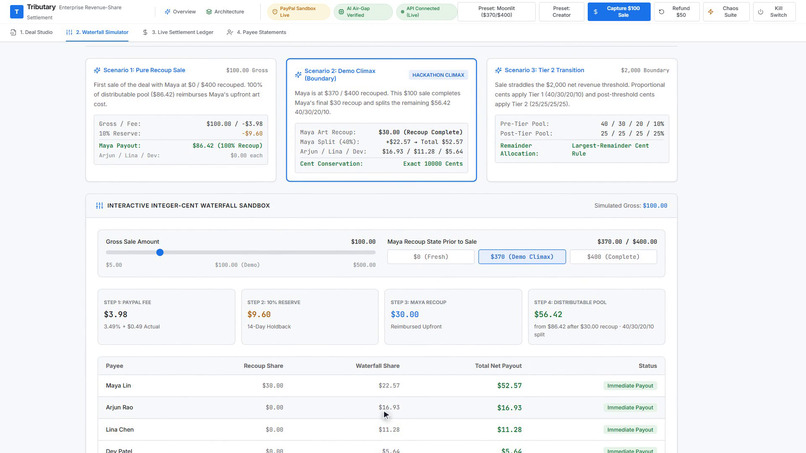Click the dollar icon on Capture button
This screenshot has width=806, height=453.
tap(596, 12)
